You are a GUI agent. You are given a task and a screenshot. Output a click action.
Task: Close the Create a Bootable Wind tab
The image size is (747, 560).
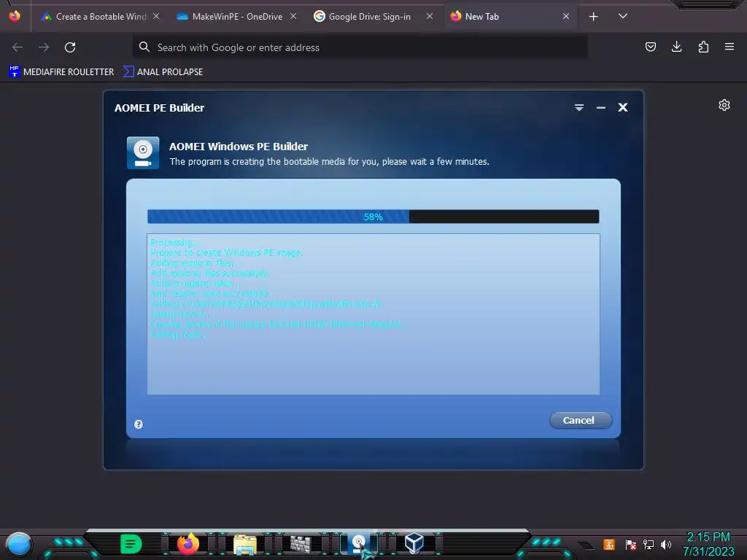pyautogui.click(x=156, y=16)
